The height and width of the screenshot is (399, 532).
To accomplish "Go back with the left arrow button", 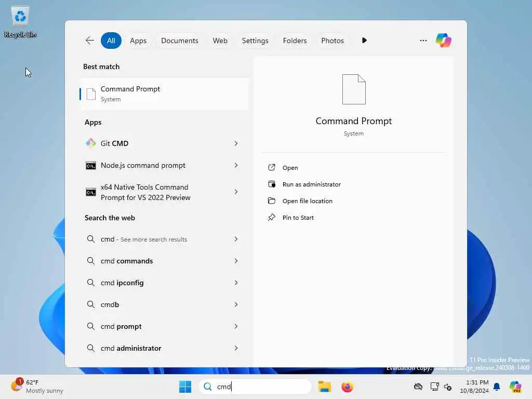I will pos(89,41).
